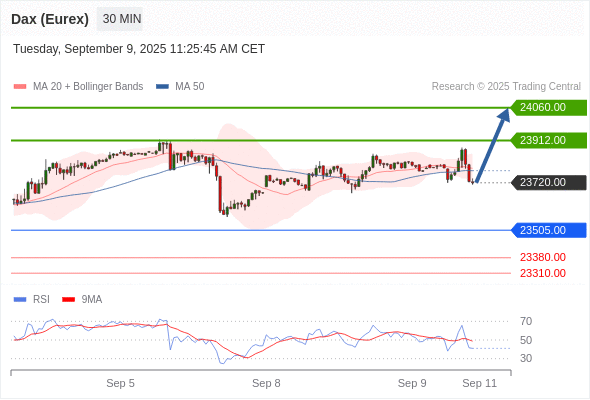Image resolution: width=590 pixels, height=400 pixels.
Task: Click the blue upward forecast arrow
Action: 493,145
